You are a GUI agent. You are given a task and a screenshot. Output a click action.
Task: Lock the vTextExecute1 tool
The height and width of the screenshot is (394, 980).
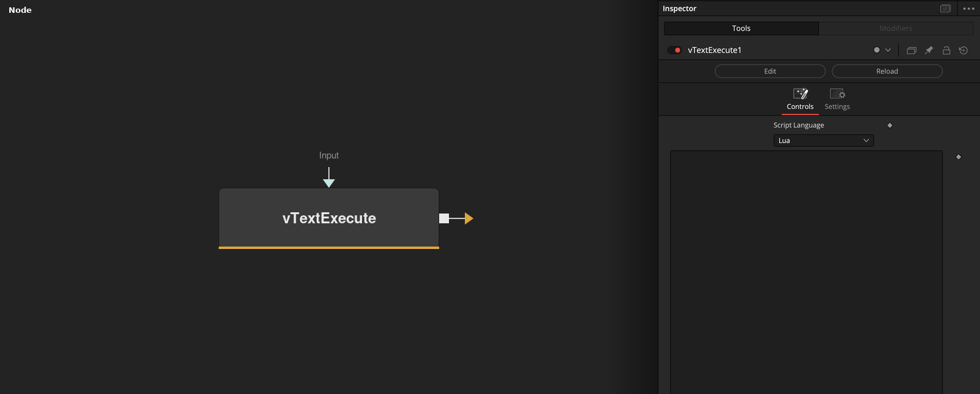coord(946,50)
